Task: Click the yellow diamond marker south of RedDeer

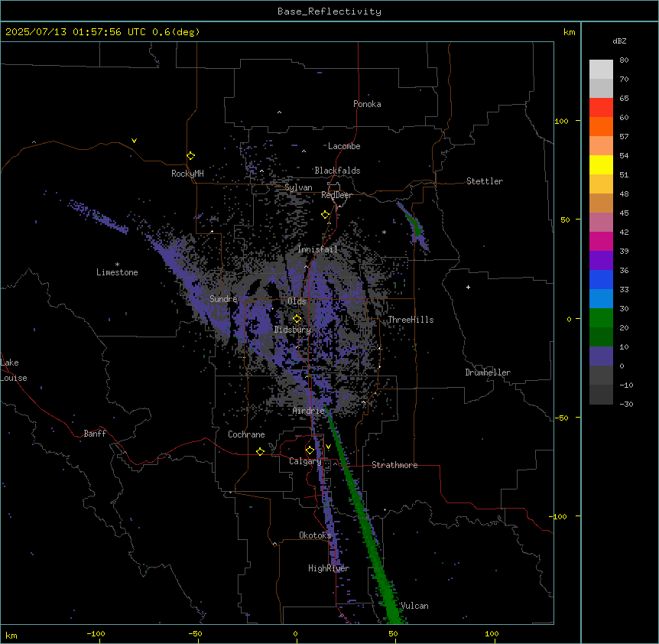Action: [x=325, y=215]
